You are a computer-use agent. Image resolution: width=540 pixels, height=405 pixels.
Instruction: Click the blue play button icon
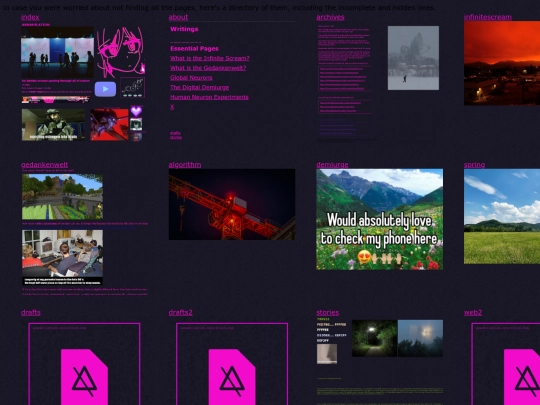coord(105,89)
